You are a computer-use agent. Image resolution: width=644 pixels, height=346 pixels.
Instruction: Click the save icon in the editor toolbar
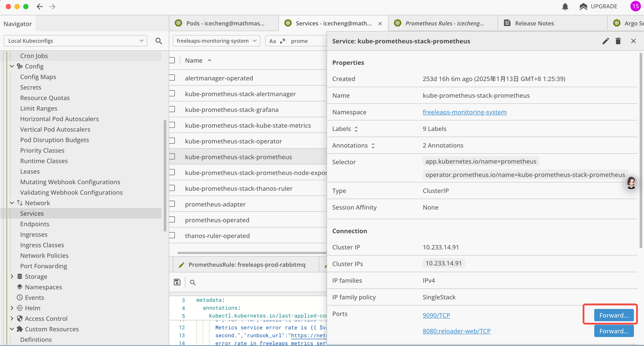coord(177,282)
